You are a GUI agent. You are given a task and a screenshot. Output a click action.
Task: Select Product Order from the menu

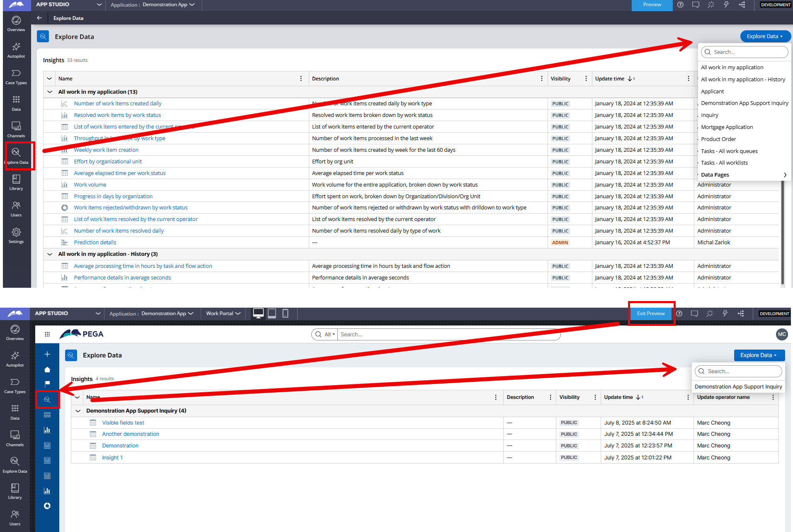[x=719, y=139]
